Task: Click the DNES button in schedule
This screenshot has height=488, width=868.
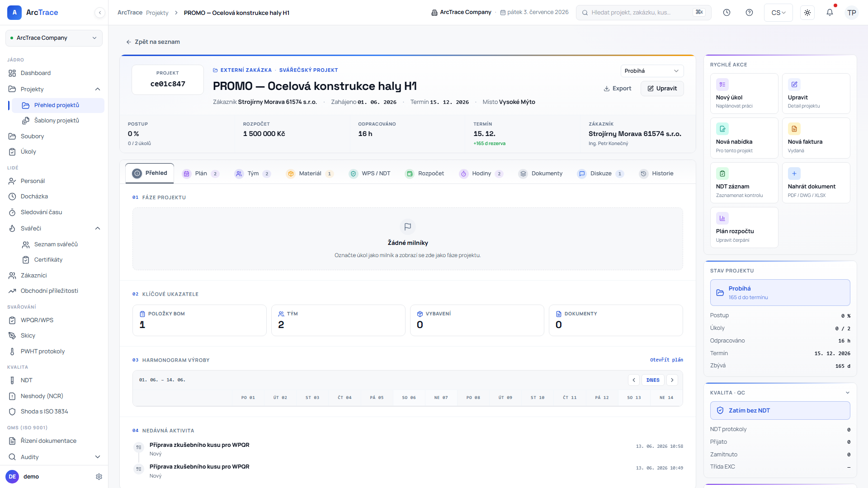Action: click(653, 380)
